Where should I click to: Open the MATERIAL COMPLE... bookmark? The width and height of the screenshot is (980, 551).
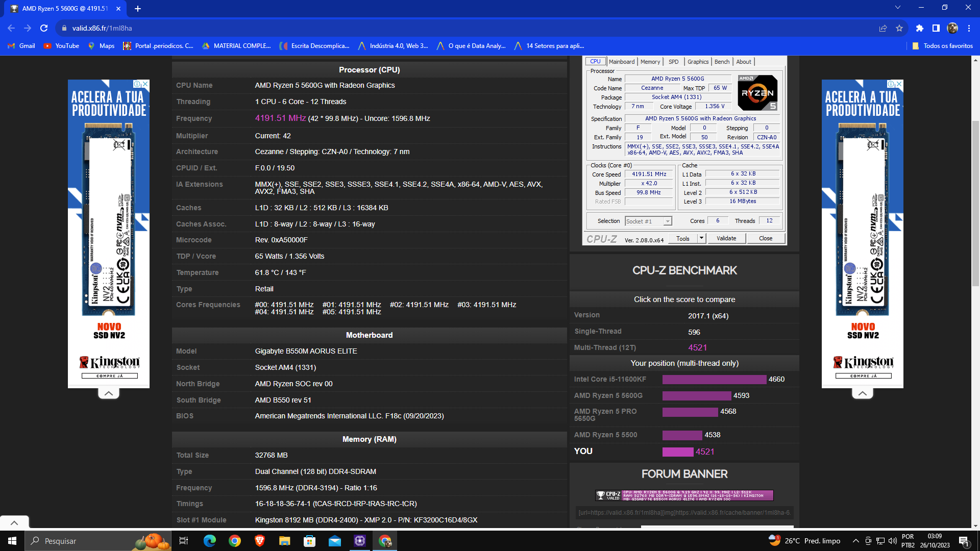click(x=236, y=46)
